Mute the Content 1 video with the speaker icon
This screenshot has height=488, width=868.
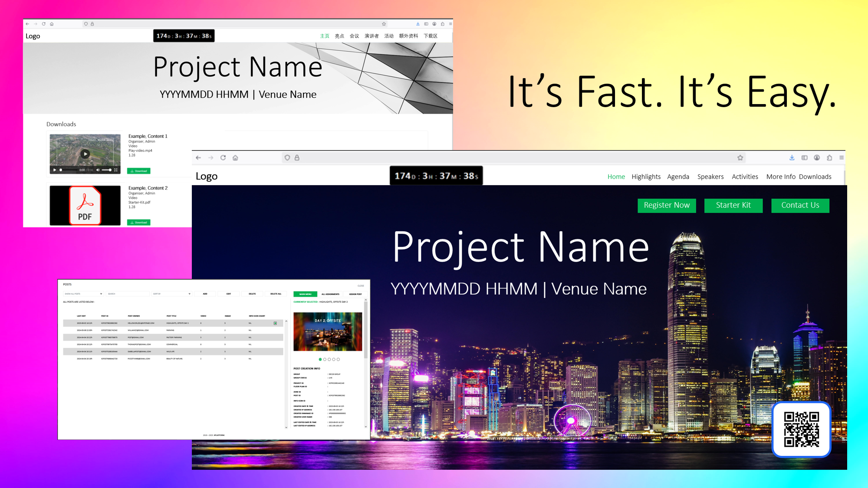coord(98,170)
